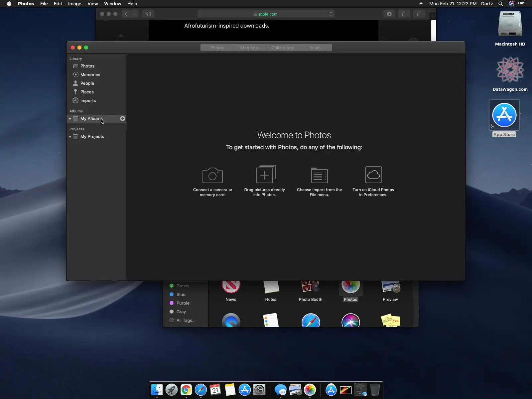Click the camera icon for connecting a camera
This screenshot has width=532, height=399.
pos(212,175)
